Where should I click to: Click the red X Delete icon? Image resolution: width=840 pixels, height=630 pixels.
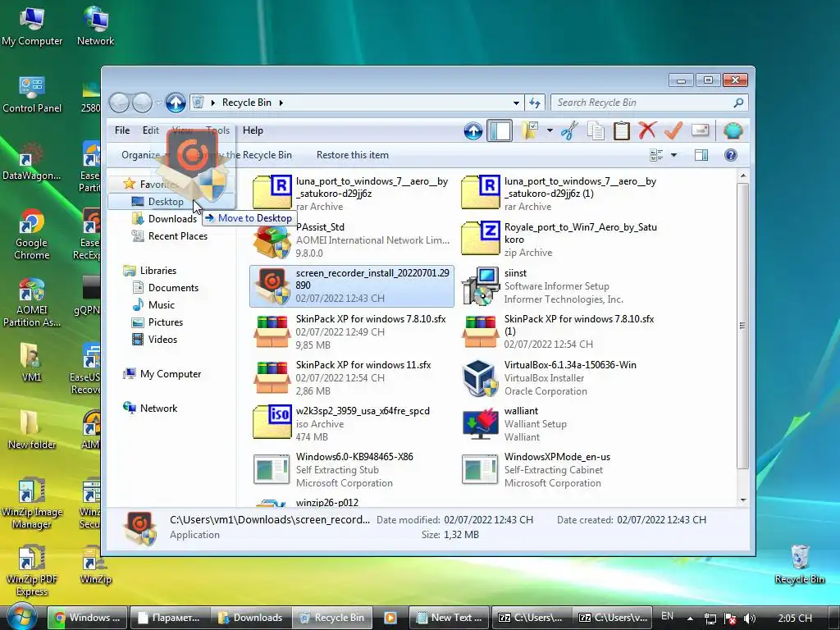647,130
